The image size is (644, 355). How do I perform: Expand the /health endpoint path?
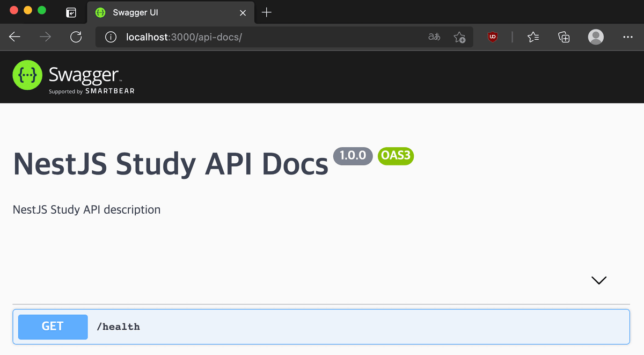pyautogui.click(x=118, y=327)
